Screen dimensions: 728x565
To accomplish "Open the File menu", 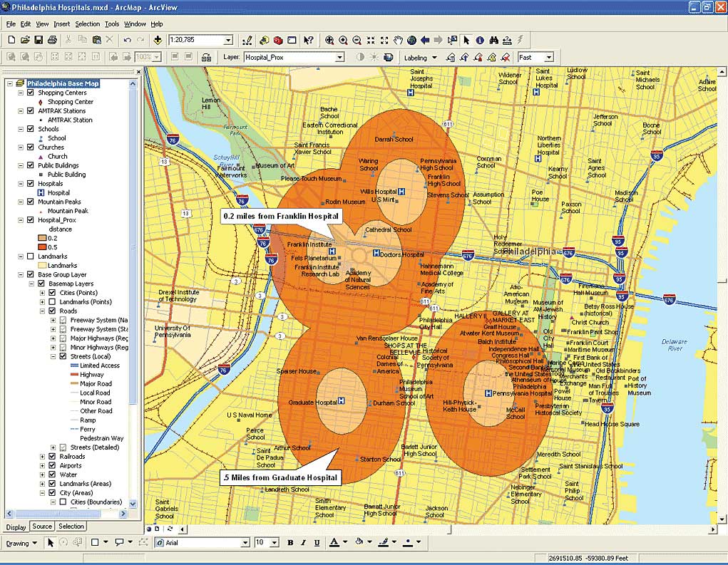I will (x=11, y=24).
